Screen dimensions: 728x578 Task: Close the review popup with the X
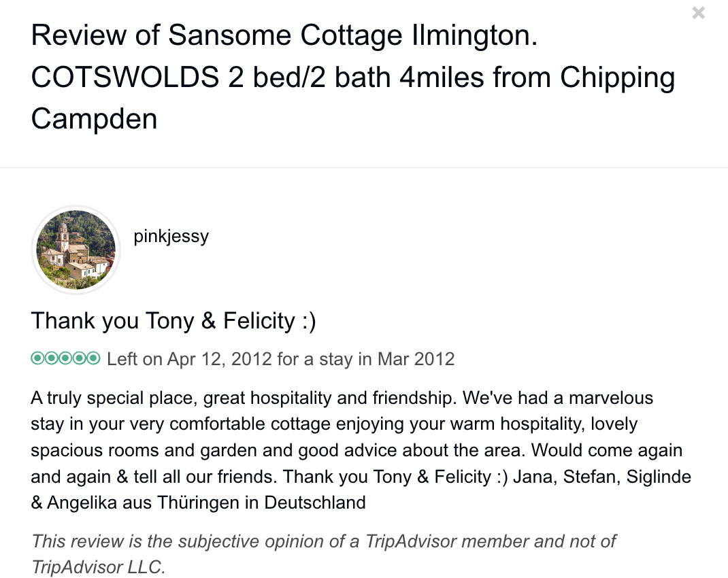click(698, 12)
